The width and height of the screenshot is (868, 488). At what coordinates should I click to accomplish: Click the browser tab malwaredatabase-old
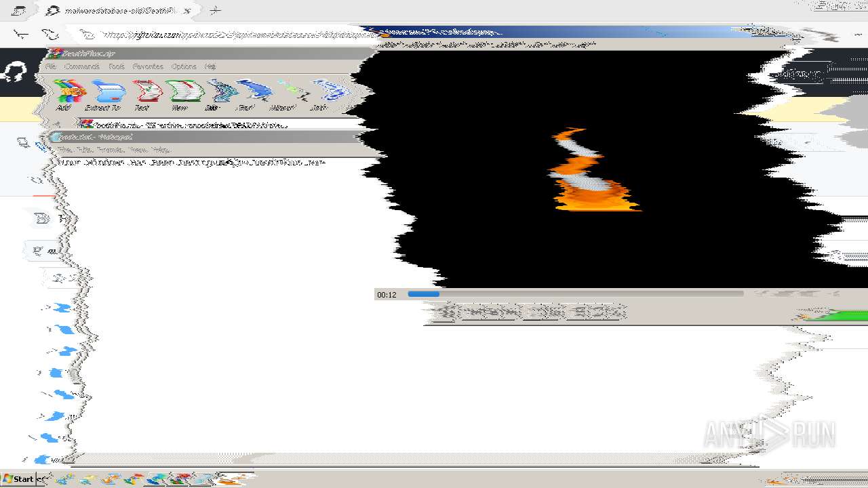point(120,11)
